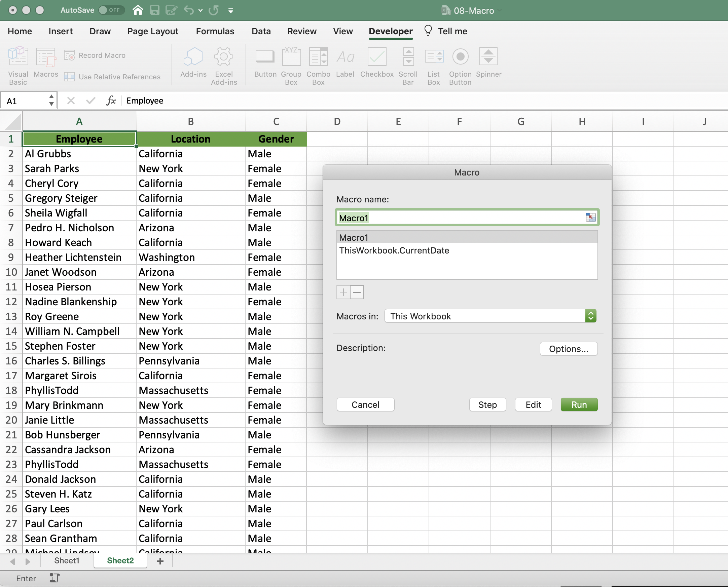Click the plus button to add macro
The image size is (728, 587).
point(343,292)
